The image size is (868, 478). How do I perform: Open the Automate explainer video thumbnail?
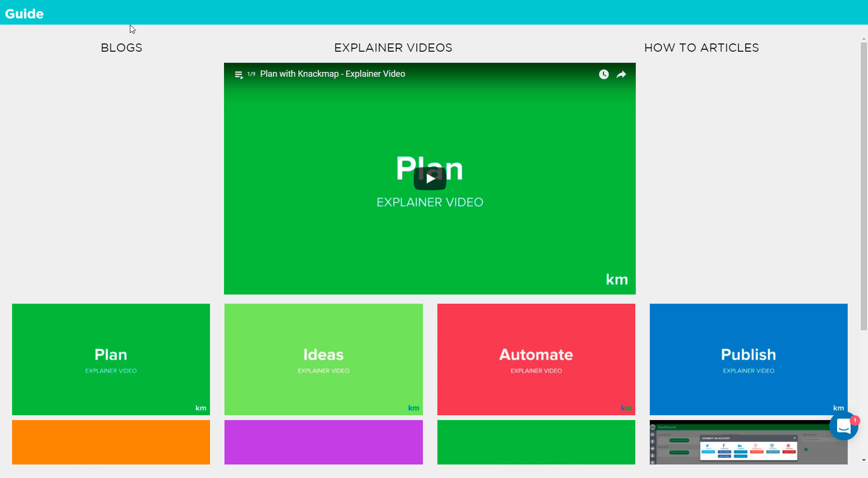click(536, 359)
